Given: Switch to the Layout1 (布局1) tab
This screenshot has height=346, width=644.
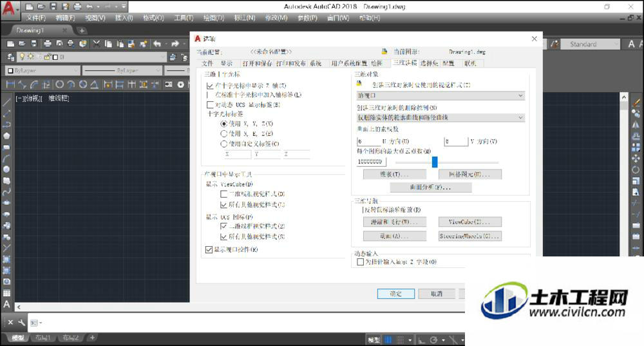Looking at the screenshot, I should 43,338.
